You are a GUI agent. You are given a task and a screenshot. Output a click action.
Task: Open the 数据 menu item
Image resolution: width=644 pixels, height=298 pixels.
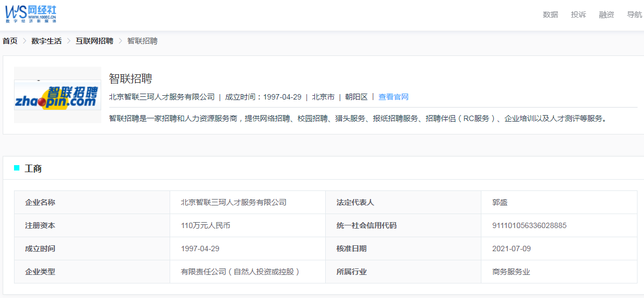[550, 15]
